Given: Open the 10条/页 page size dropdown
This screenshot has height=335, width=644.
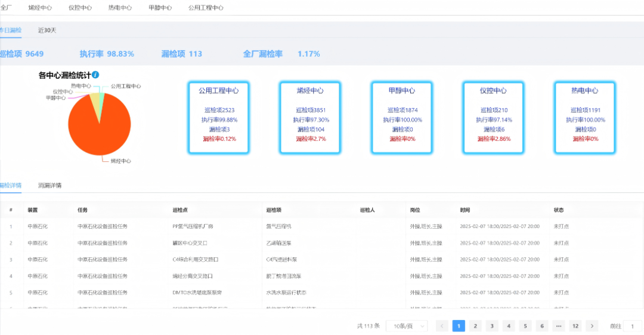Looking at the screenshot, I should tap(407, 326).
